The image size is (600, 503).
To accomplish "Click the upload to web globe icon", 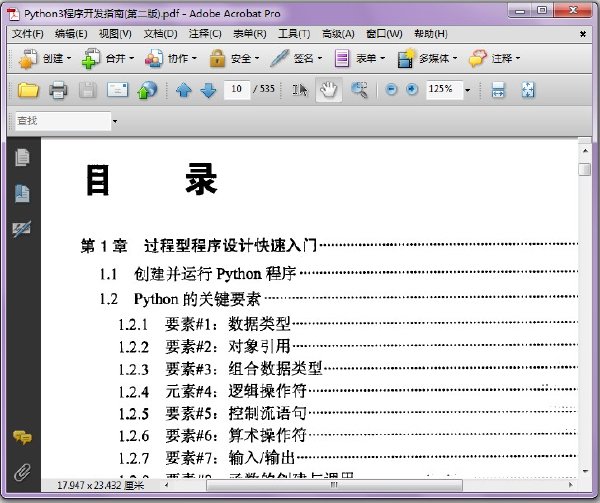I will [x=147, y=90].
